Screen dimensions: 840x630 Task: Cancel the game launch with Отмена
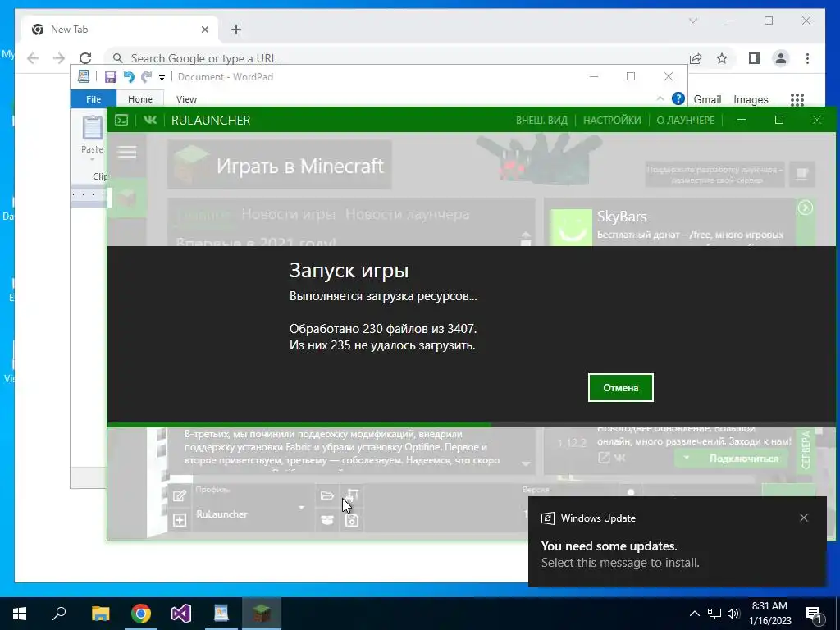tap(620, 387)
